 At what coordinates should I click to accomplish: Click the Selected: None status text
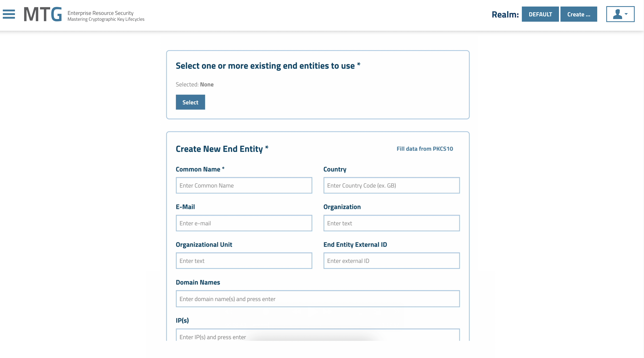[x=194, y=84]
